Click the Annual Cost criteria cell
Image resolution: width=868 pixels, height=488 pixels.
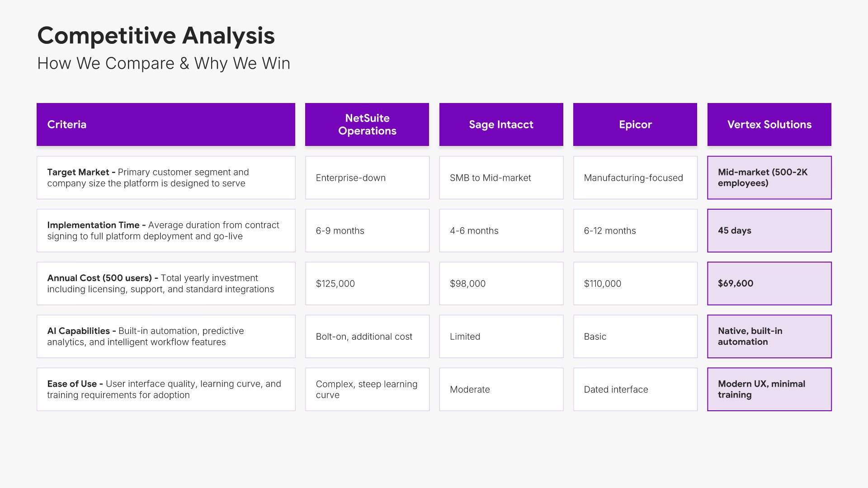click(x=165, y=283)
